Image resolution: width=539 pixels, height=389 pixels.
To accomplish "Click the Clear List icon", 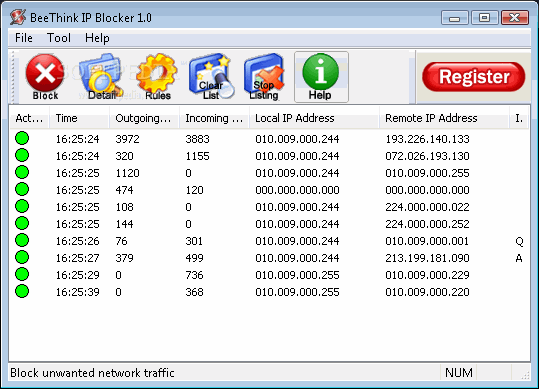I will (211, 77).
